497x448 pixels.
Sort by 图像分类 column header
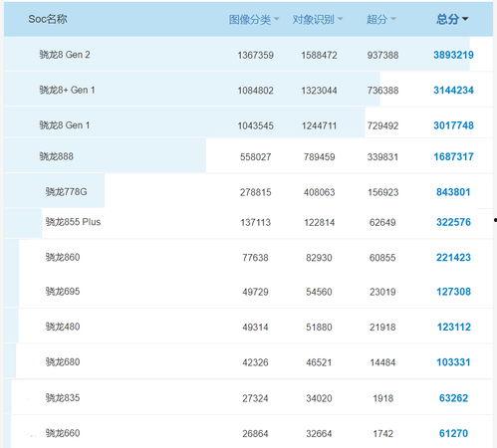click(x=254, y=20)
